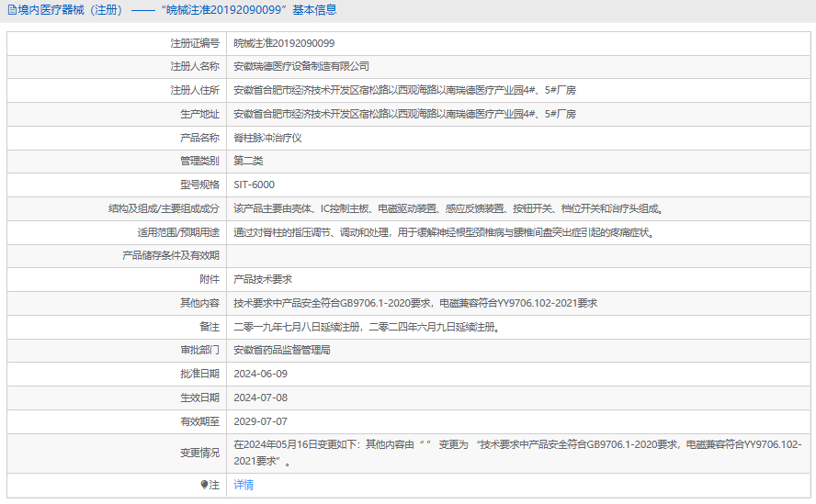Click the 生产地址 label
816x504 pixels.
(199, 114)
